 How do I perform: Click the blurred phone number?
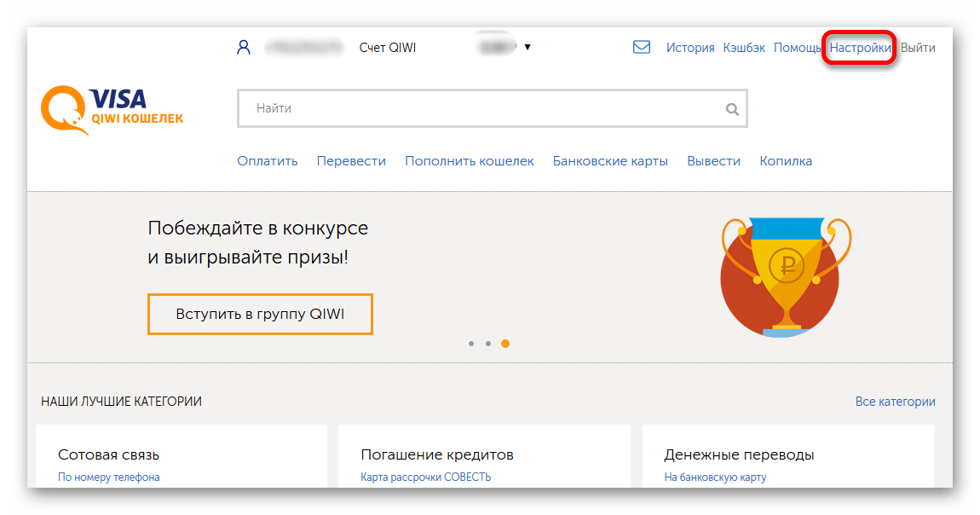coord(304,48)
